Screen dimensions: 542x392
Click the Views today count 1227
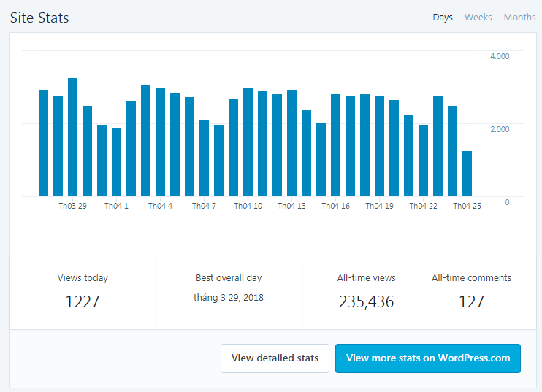(83, 301)
